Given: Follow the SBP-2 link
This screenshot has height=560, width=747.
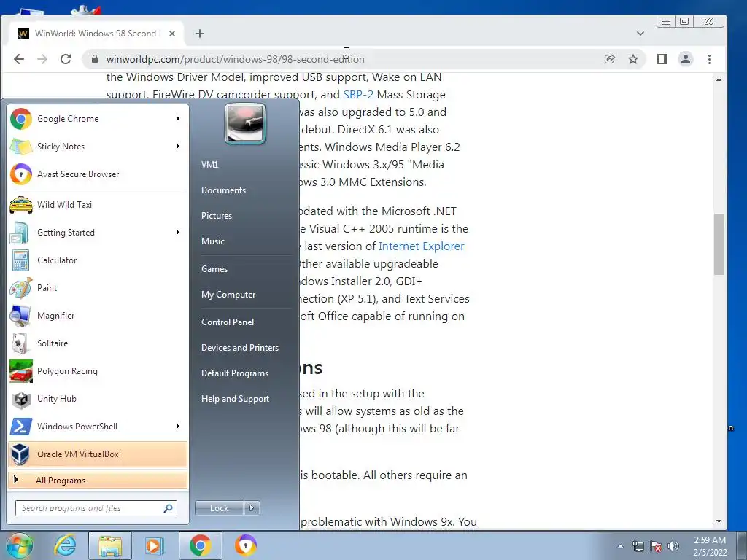Looking at the screenshot, I should [x=358, y=95].
